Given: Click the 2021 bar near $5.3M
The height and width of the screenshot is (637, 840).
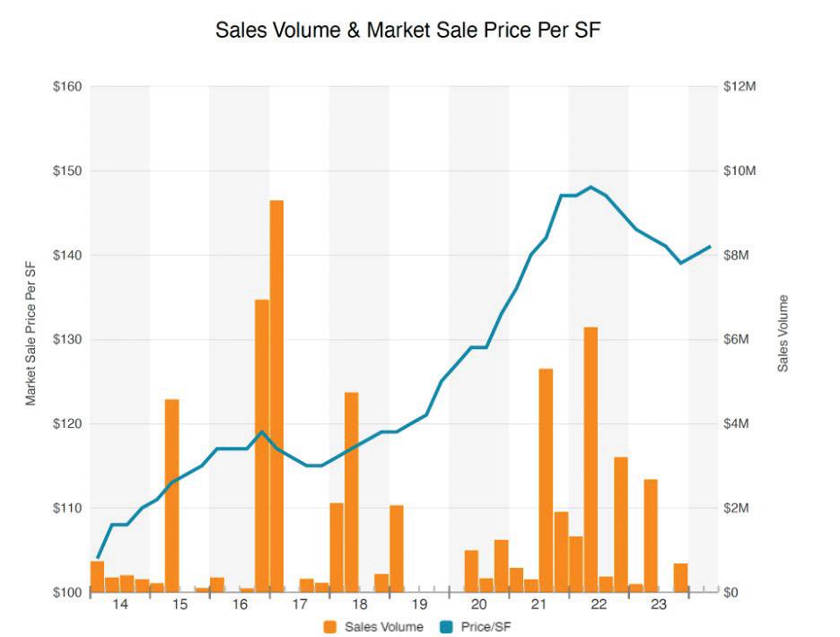Looking at the screenshot, I should (x=546, y=480).
